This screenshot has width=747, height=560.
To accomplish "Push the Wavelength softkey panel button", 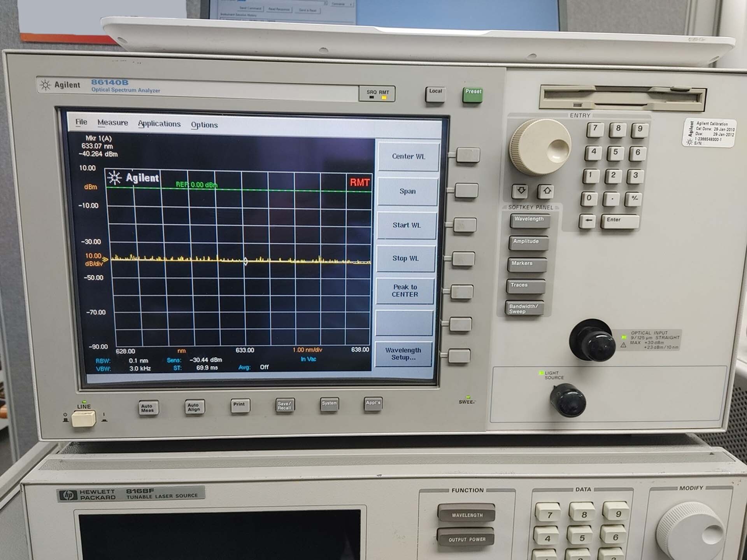I will point(530,221).
